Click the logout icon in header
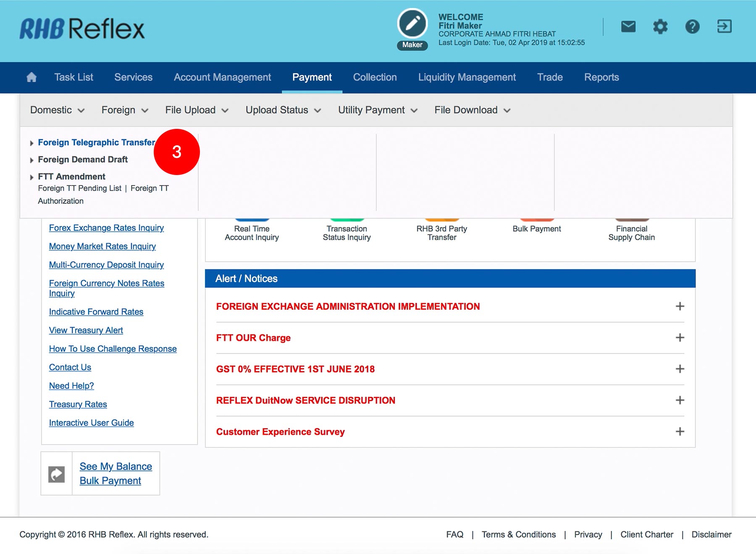756x554 pixels. [x=724, y=27]
